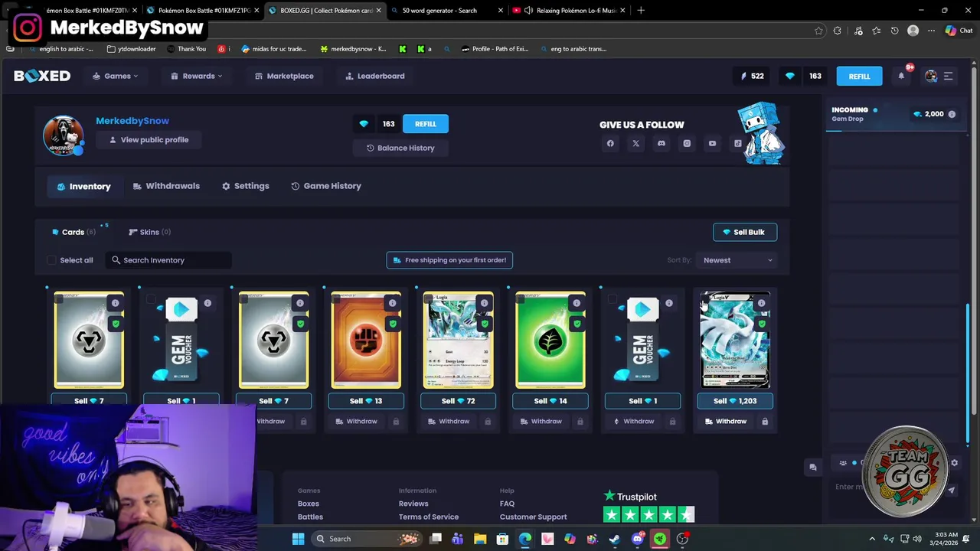The height and width of the screenshot is (551, 980).
Task: Click the Lugia V card thumbnail
Action: tap(735, 340)
